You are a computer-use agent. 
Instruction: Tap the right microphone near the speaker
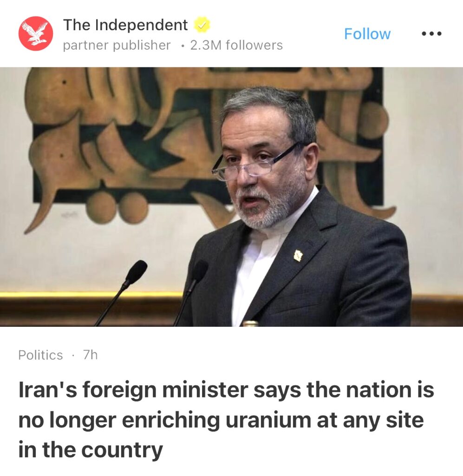pos(191,291)
